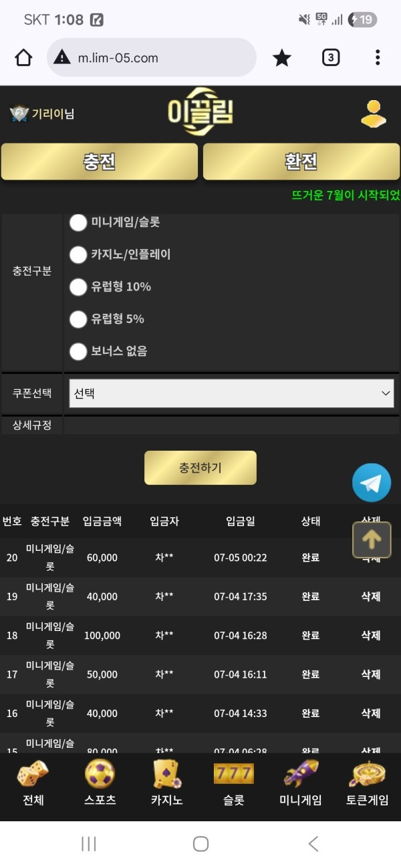Tap the scroll-to-top arrow button
This screenshot has height=868, width=401.
(371, 539)
